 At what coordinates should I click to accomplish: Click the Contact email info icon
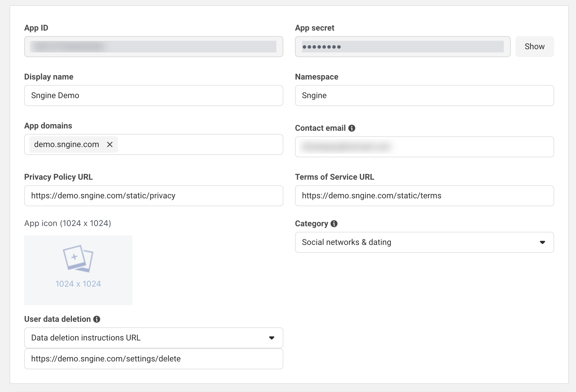click(x=352, y=128)
